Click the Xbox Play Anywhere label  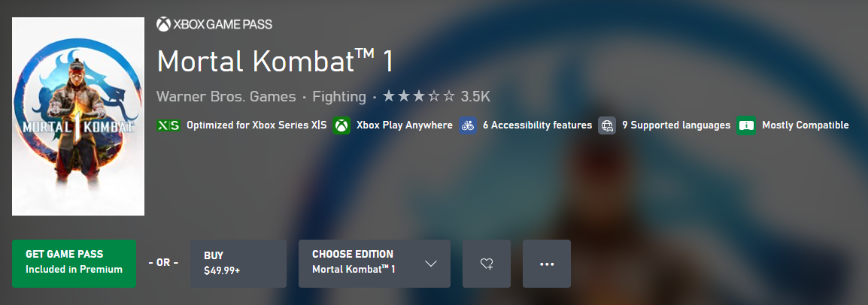[x=404, y=125]
